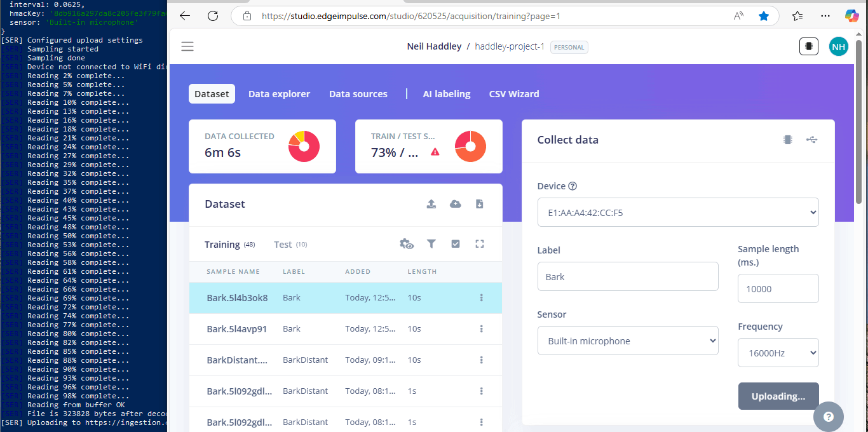Switch to Data explorer tab
The height and width of the screenshot is (432, 868).
(279, 94)
